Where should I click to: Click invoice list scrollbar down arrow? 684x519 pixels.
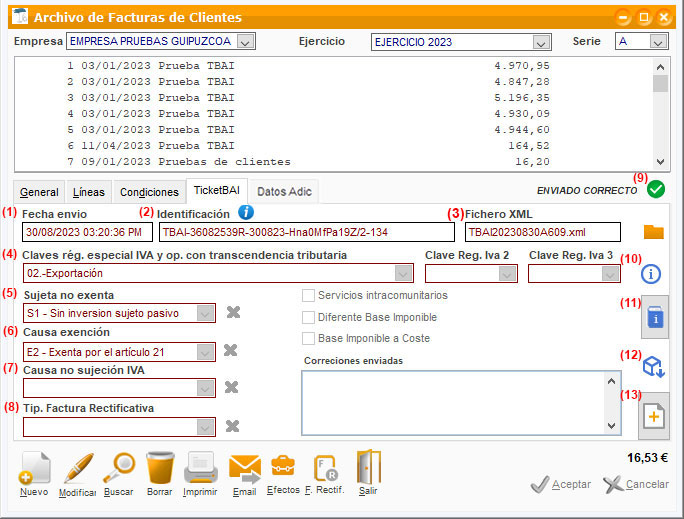point(660,162)
